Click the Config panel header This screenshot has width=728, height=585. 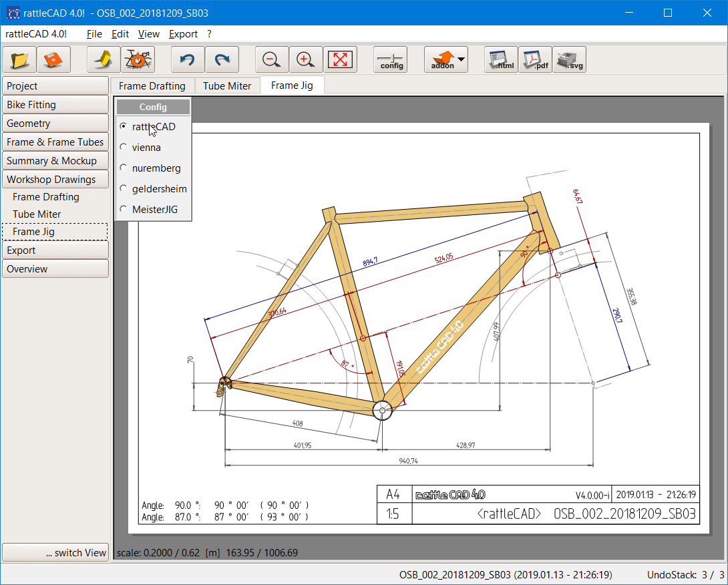(153, 107)
